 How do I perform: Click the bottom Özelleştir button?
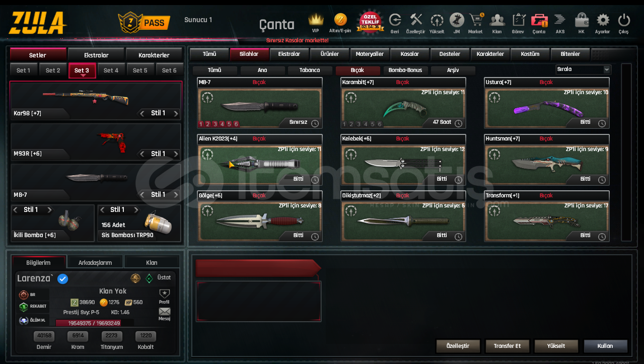(x=458, y=346)
